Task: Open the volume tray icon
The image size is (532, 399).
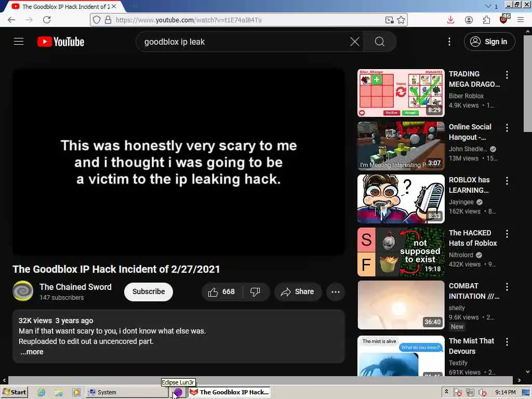Action: point(482,393)
